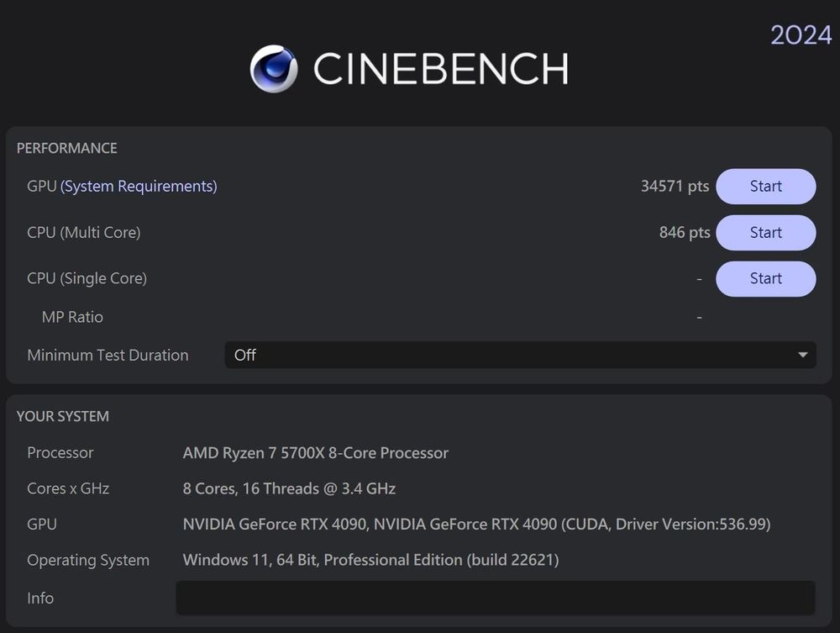Click the 2024 version label
The image size is (840, 633).
click(x=800, y=35)
